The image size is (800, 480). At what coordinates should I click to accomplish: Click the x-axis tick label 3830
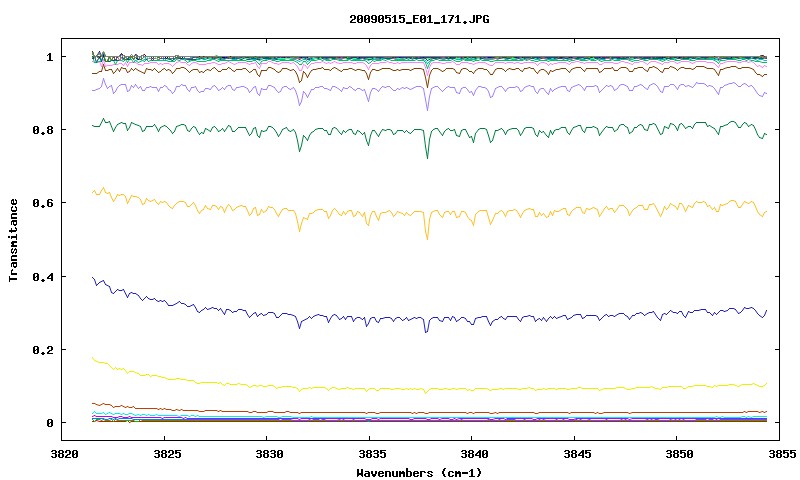tap(269, 454)
